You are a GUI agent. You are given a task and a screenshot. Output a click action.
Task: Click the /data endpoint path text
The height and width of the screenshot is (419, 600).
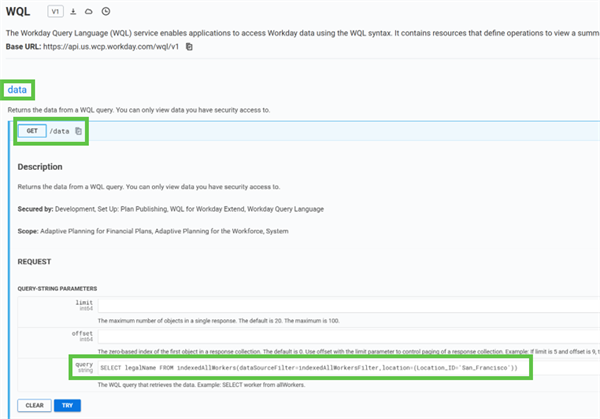pos(59,131)
